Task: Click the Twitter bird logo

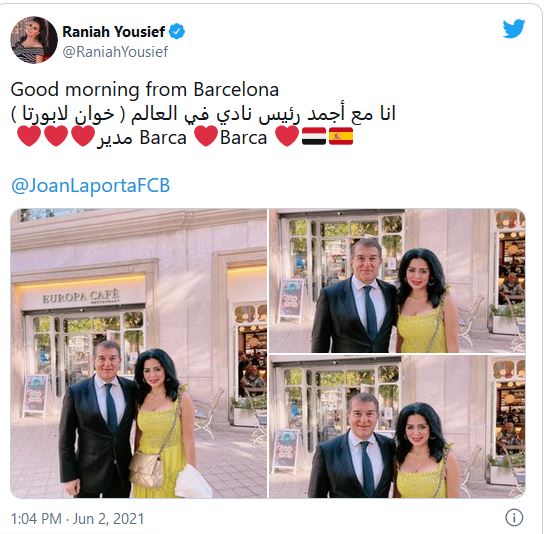Action: pos(513,29)
